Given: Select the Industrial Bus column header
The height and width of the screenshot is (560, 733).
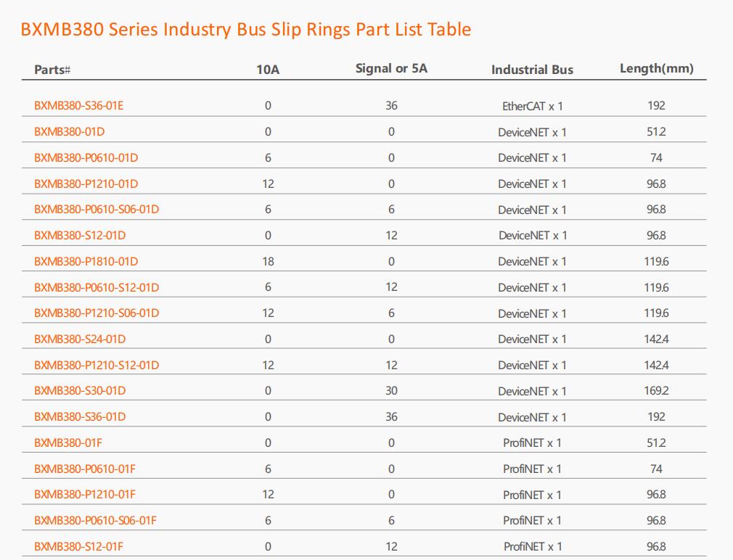Looking at the screenshot, I should [532, 70].
